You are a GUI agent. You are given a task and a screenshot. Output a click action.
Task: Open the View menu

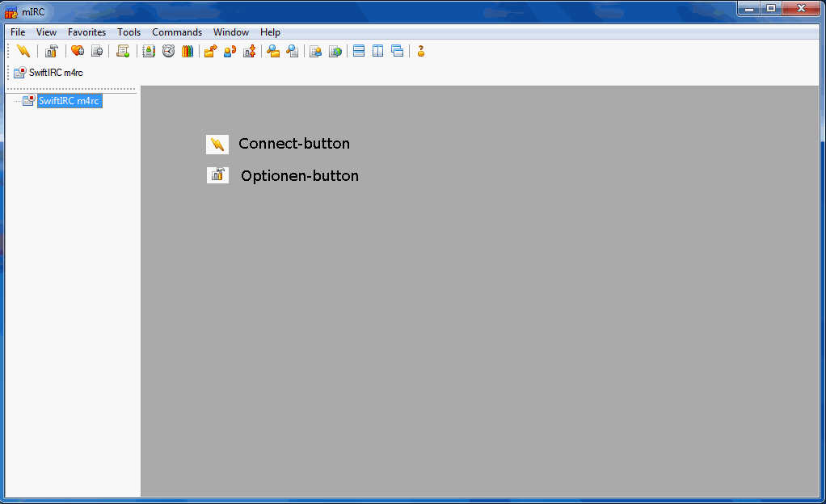pos(46,32)
